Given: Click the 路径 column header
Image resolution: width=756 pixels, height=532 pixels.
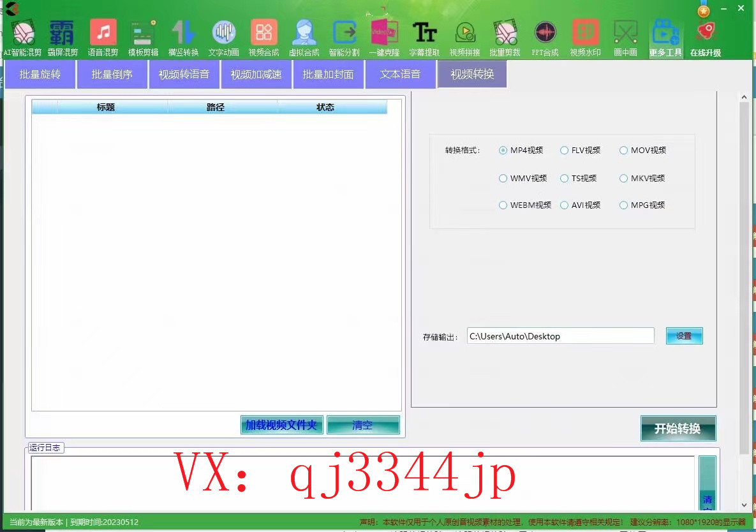Looking at the screenshot, I should click(216, 107).
